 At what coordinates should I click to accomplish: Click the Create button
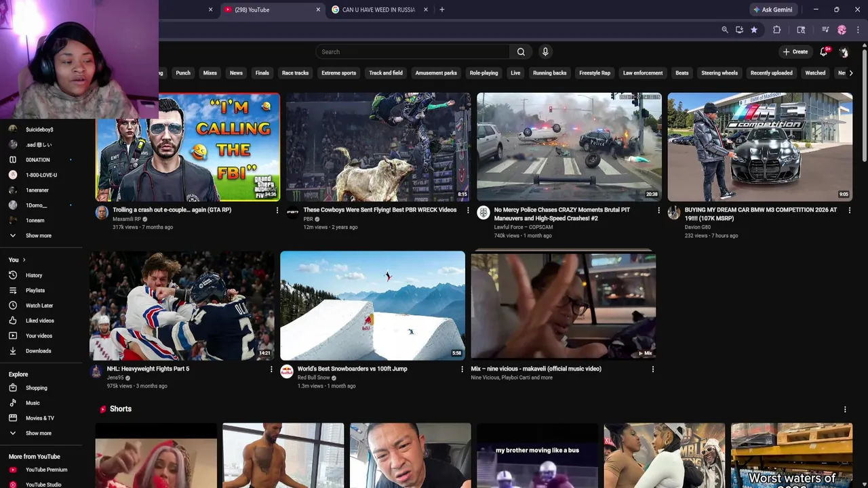click(795, 52)
